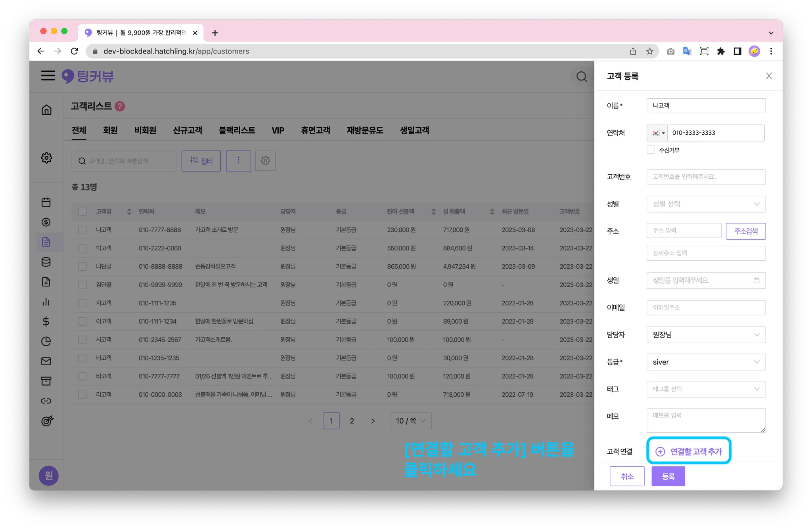Click the 이메일주소 input field

706,307
